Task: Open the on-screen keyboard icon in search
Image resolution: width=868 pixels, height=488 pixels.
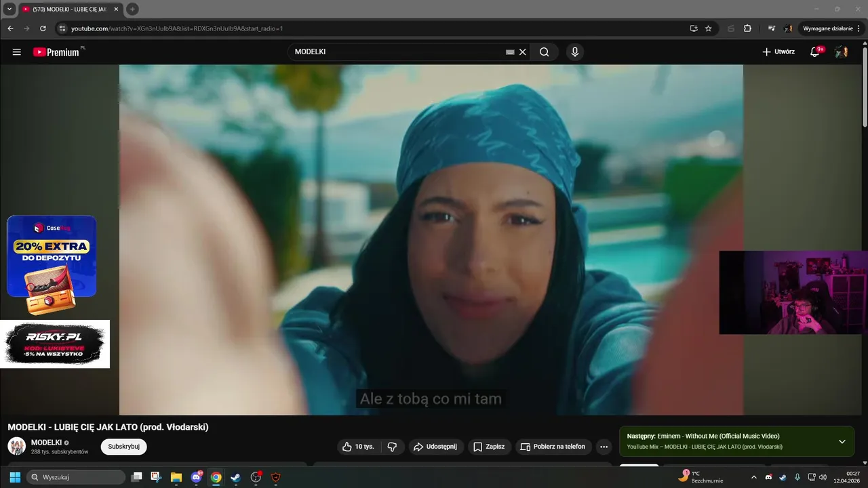Action: tap(510, 52)
